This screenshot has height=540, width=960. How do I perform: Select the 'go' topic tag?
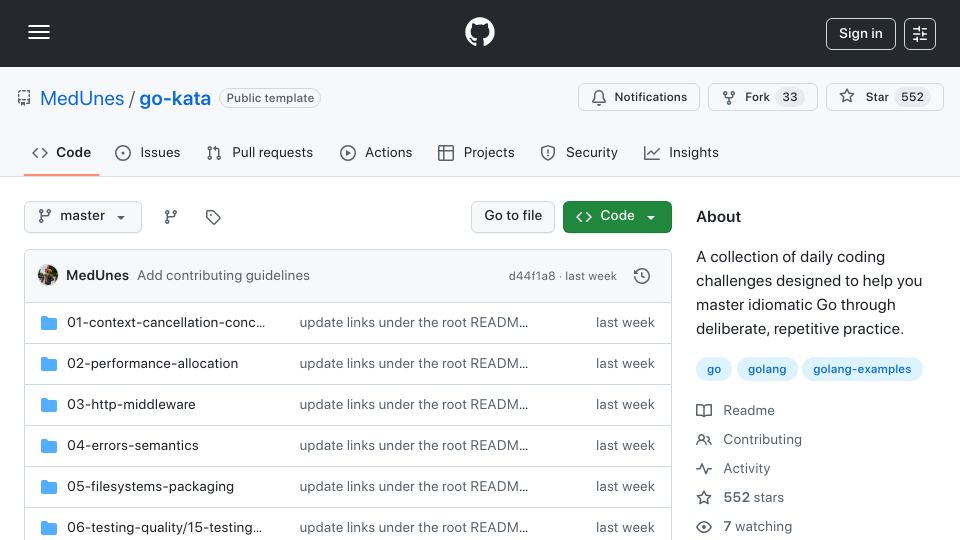coord(714,369)
